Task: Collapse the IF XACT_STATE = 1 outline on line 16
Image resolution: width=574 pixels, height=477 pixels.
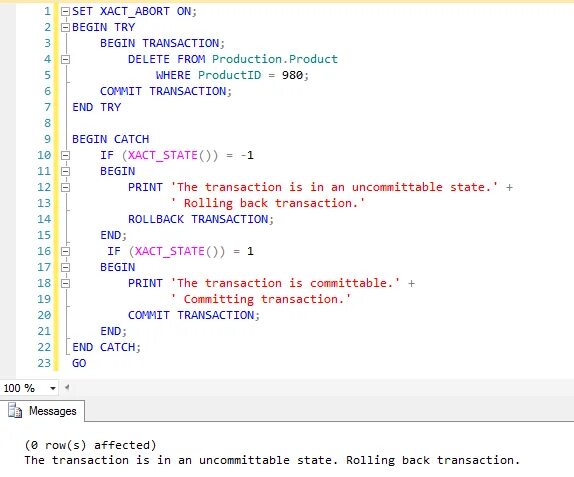Action: pos(65,251)
